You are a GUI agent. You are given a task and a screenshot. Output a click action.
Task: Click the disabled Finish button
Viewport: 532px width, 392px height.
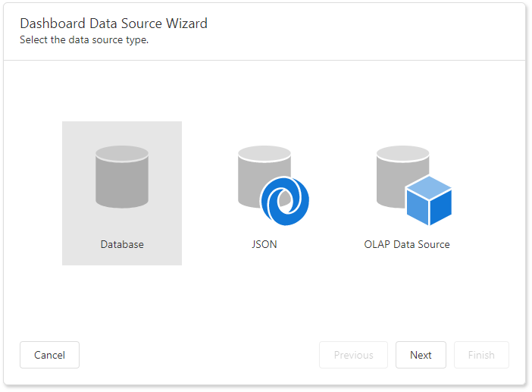(x=481, y=355)
